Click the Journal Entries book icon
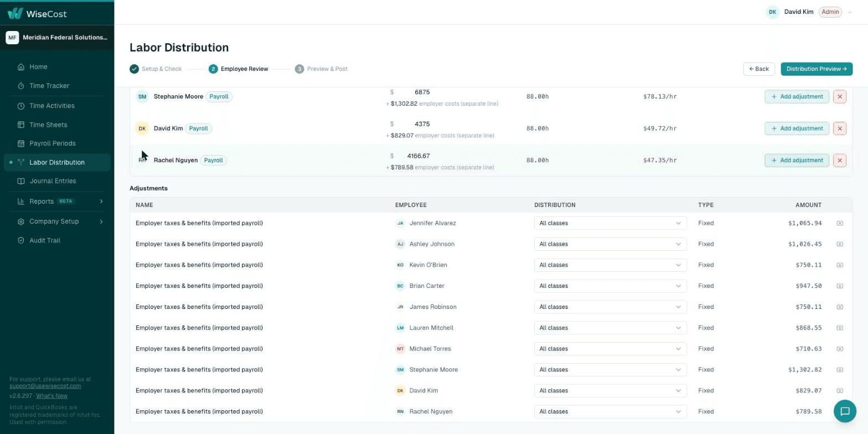The image size is (868, 434). coord(21,181)
